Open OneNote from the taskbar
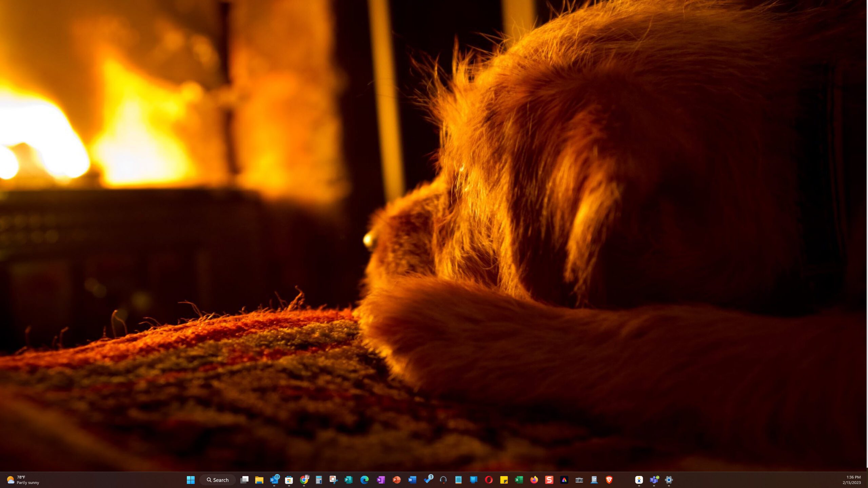 pyautogui.click(x=381, y=480)
